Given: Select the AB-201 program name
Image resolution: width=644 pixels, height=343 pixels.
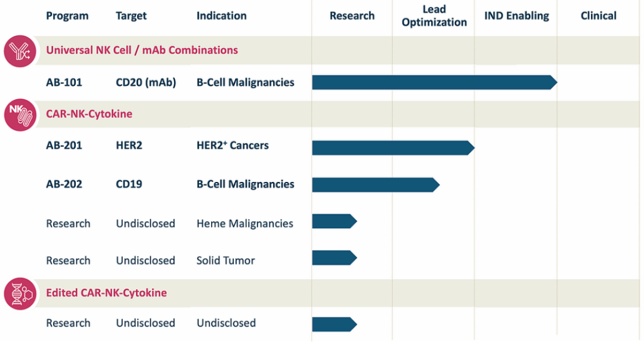Looking at the screenshot, I should pos(64,145).
